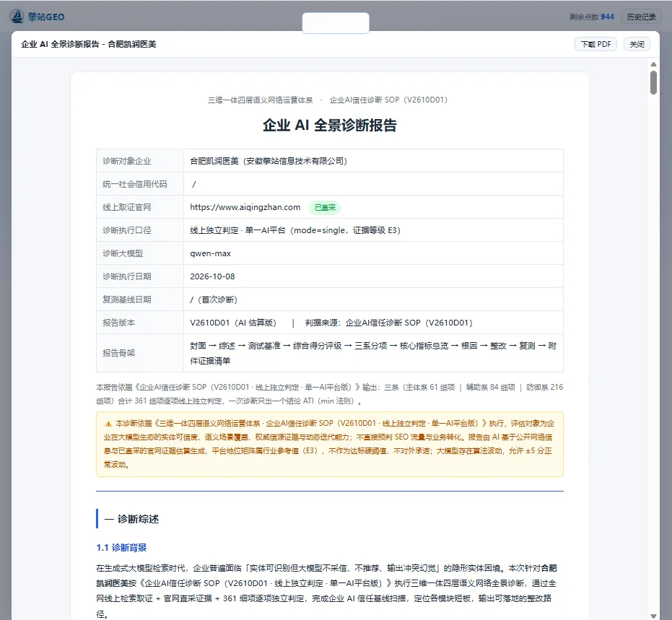Click the / (首次诊断) value cell

point(373,300)
